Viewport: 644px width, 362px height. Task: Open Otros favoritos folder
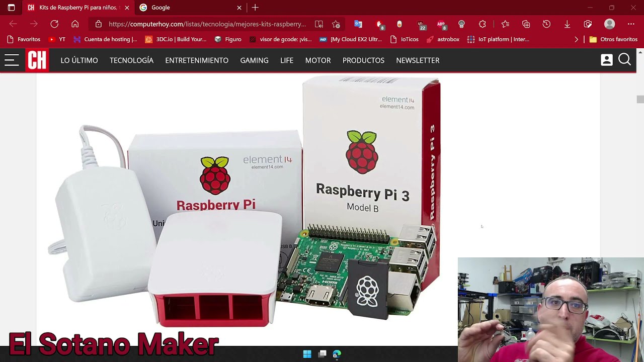[x=613, y=39]
